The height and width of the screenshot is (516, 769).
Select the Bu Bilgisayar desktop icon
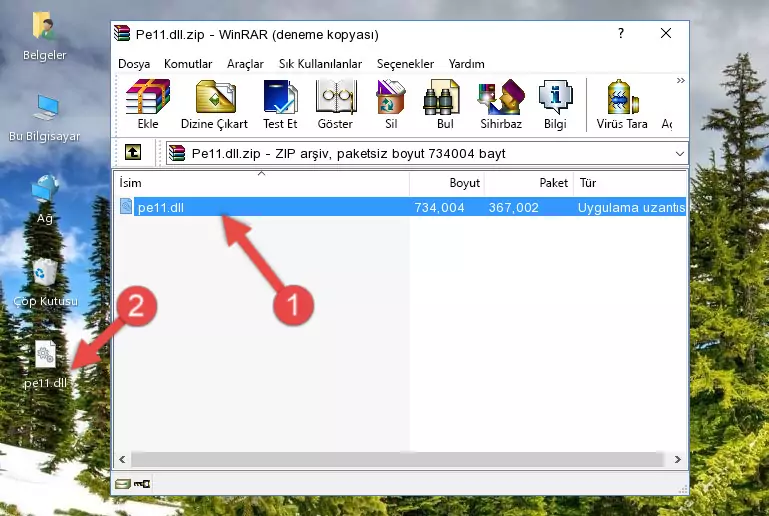(x=44, y=118)
